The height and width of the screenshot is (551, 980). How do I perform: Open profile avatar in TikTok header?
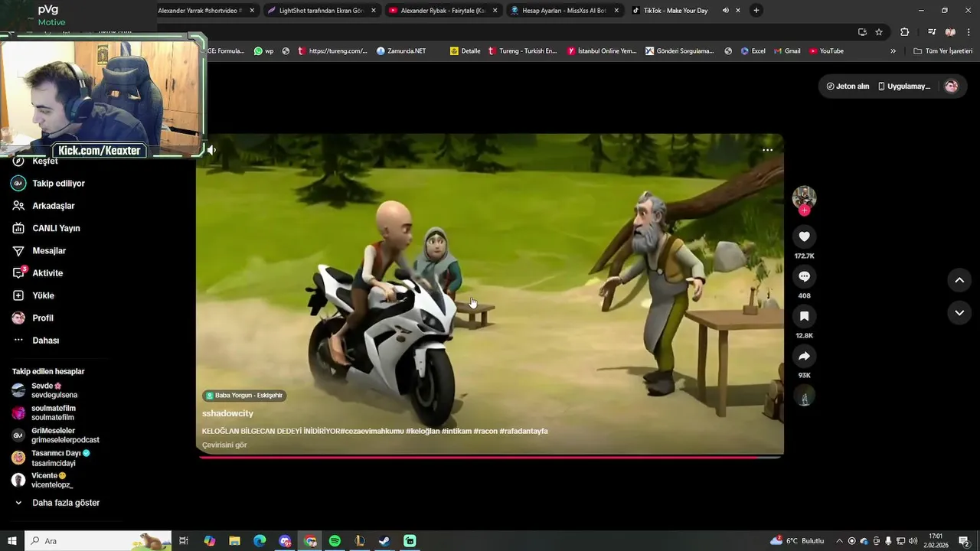pos(952,86)
